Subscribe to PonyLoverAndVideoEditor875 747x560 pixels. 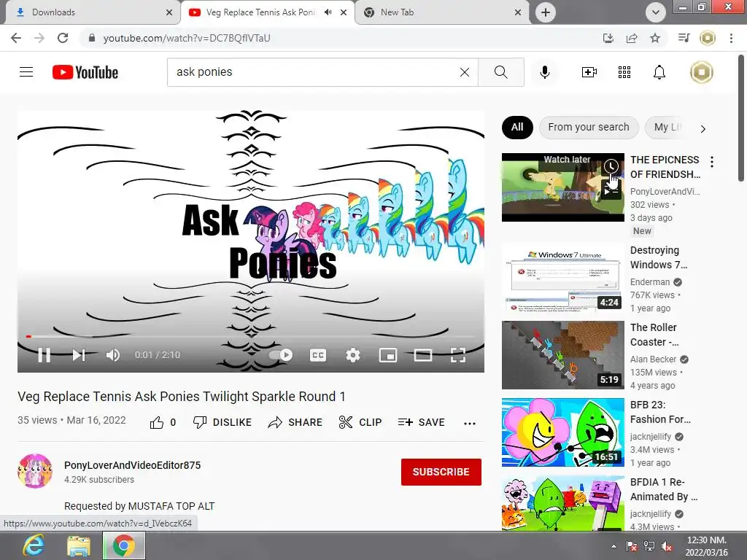pyautogui.click(x=441, y=472)
